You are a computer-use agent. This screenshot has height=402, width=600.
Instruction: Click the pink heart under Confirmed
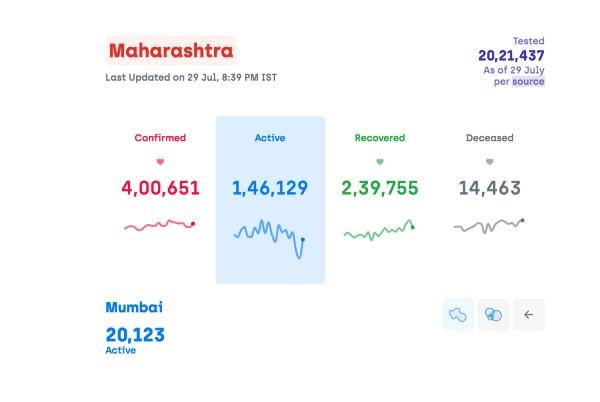click(x=160, y=162)
